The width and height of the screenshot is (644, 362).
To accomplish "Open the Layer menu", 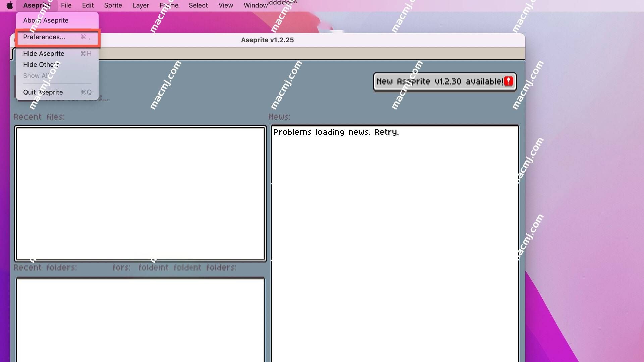I will (x=141, y=5).
